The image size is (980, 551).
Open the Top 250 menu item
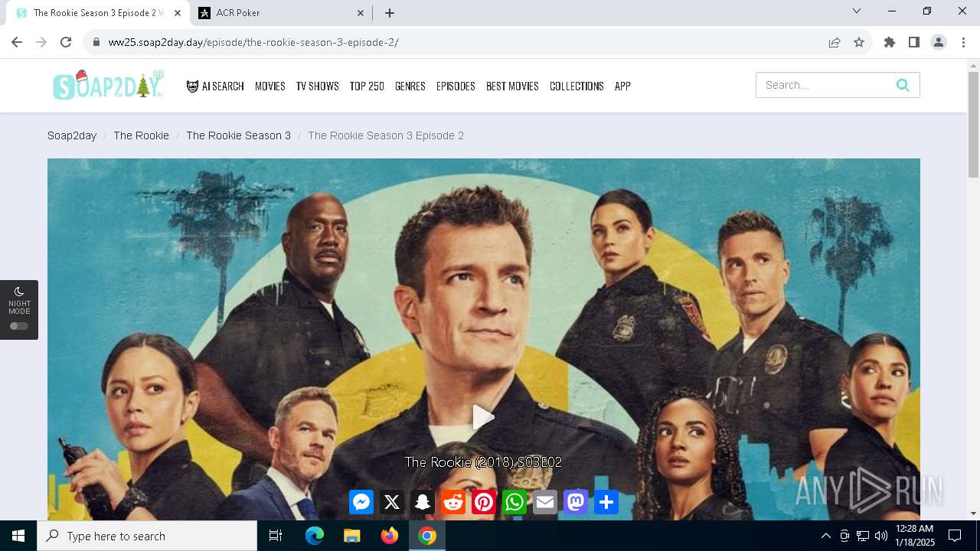(x=367, y=86)
